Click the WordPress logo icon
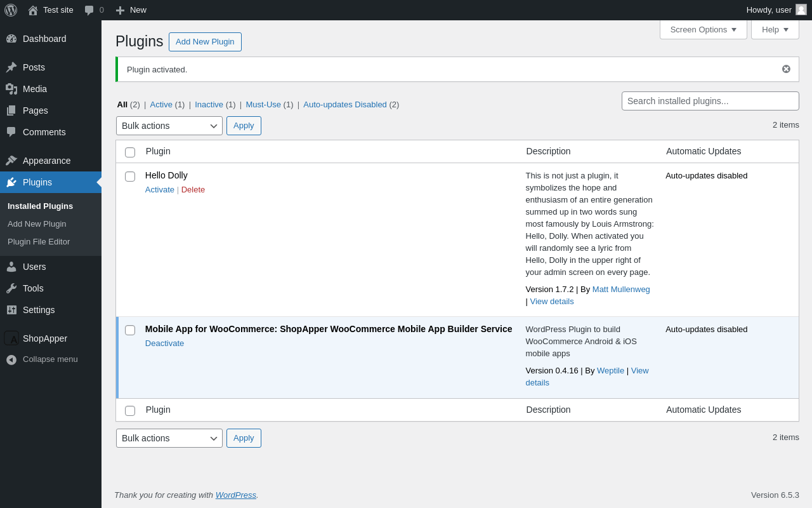Viewport: 812px width, 508px height. coord(11,10)
